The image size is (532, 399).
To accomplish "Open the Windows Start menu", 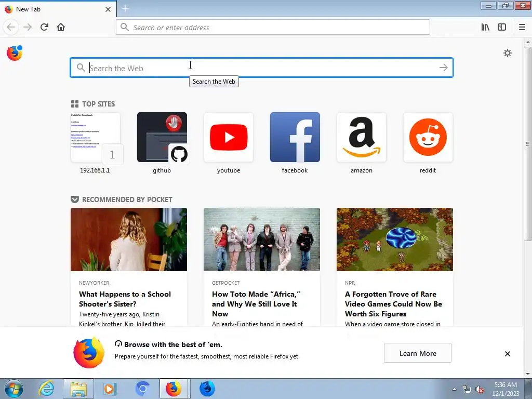I will point(14,389).
